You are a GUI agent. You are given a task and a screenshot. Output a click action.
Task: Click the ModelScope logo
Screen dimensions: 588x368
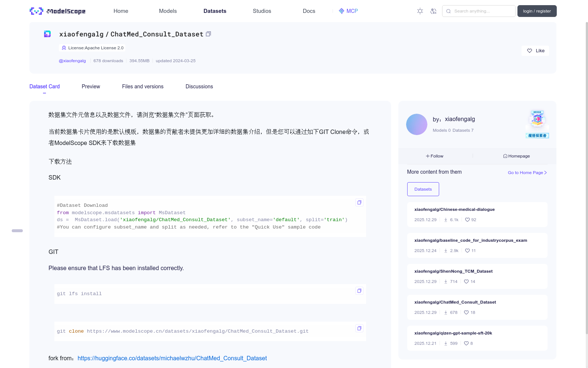pos(58,11)
